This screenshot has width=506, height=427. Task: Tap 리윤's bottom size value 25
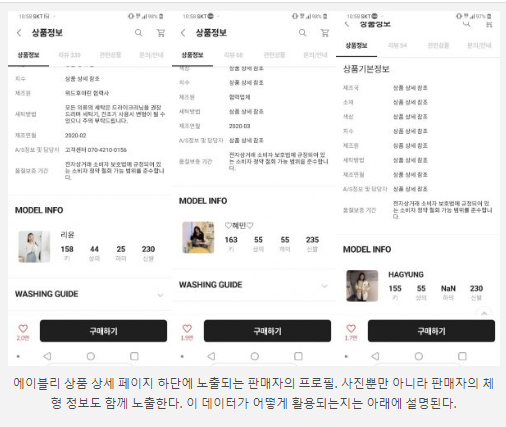point(121,249)
